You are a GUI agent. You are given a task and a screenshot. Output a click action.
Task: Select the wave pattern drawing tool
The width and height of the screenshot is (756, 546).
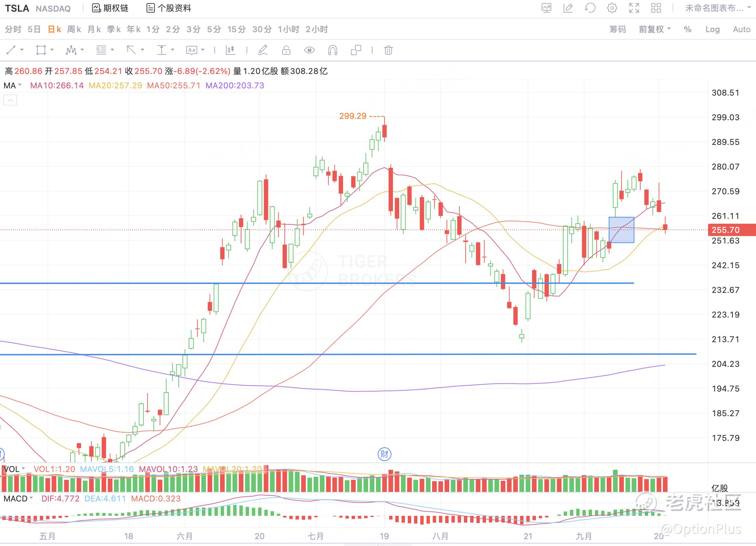[x=71, y=50]
